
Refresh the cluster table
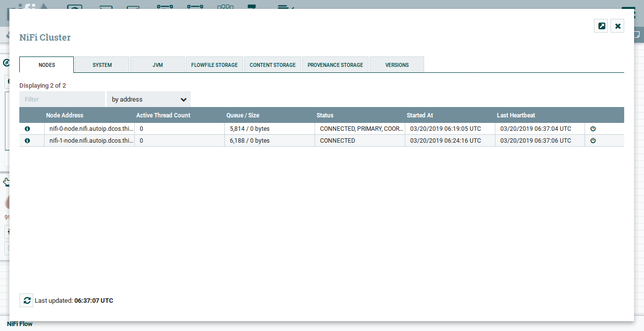27,300
